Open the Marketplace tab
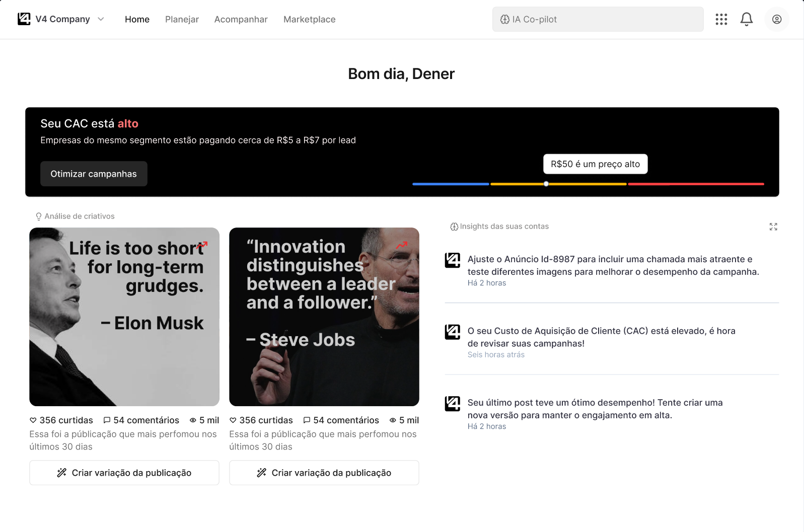 [x=309, y=19]
